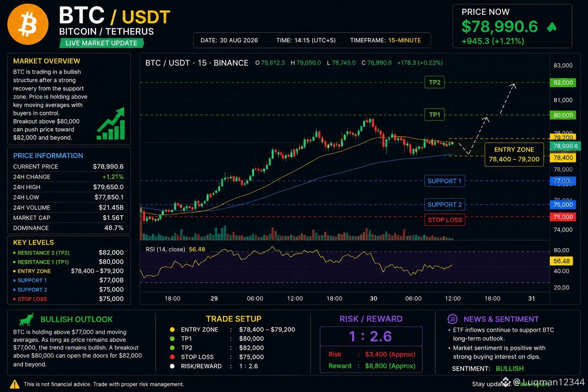Click the date marker 30 on time axis
Image resolution: width=588 pixels, height=392 pixels.
pos(374,299)
